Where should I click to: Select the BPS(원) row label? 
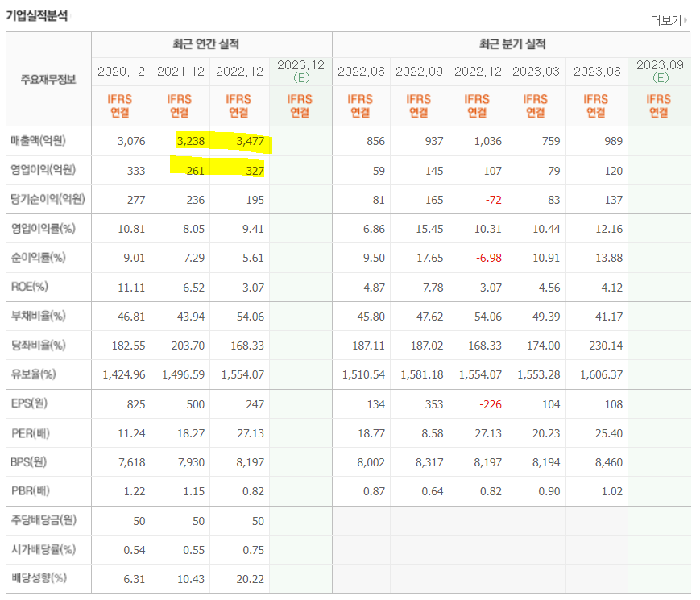28,461
